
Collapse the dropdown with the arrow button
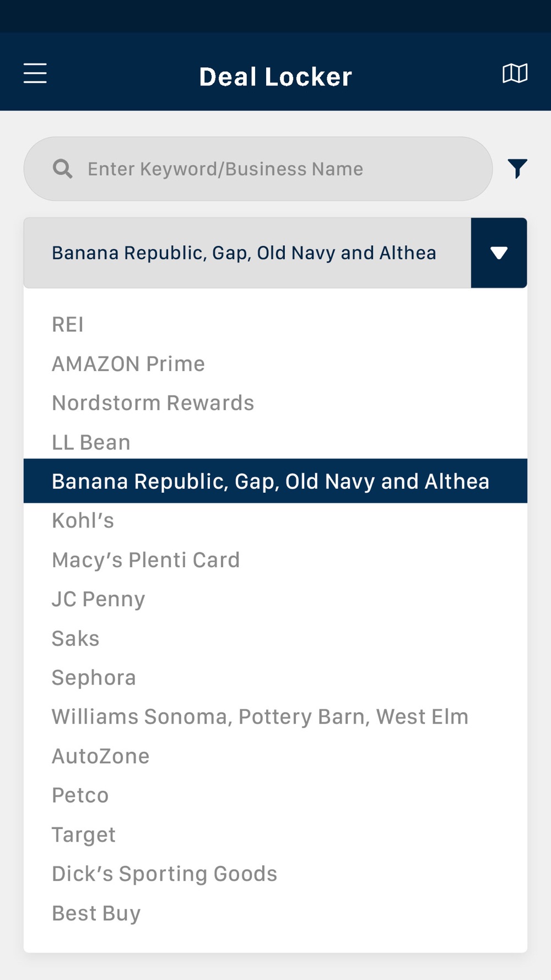pos(499,253)
